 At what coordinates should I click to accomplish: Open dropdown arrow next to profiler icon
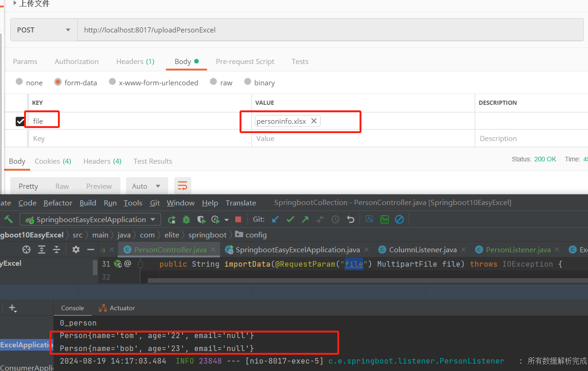(227, 220)
